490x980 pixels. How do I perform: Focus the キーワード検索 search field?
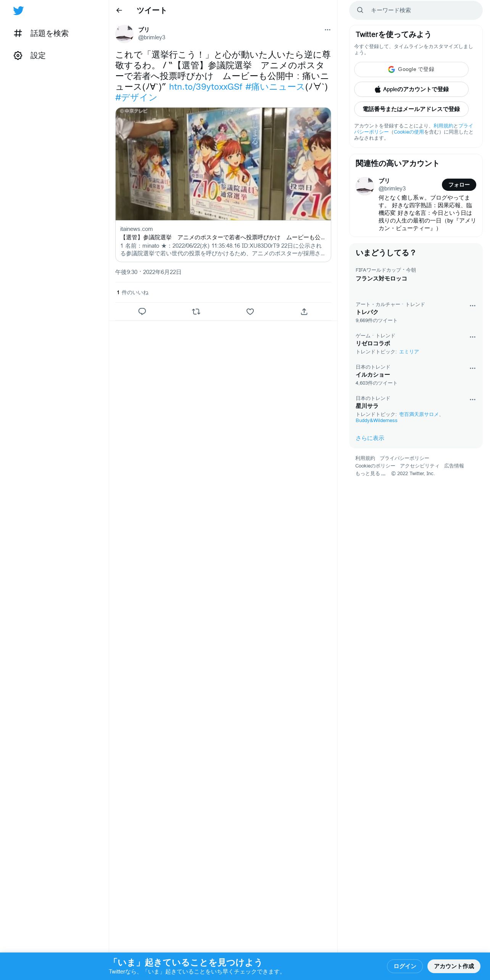(x=416, y=10)
